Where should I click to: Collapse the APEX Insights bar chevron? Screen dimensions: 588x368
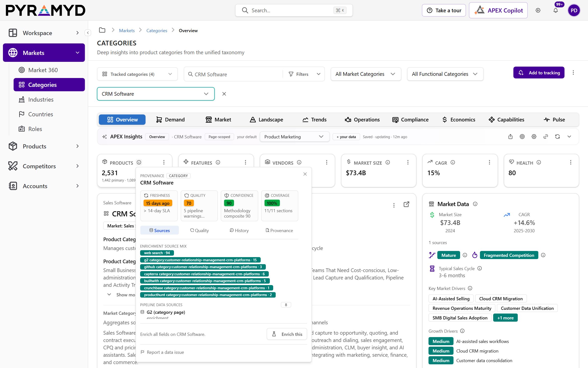569,137
